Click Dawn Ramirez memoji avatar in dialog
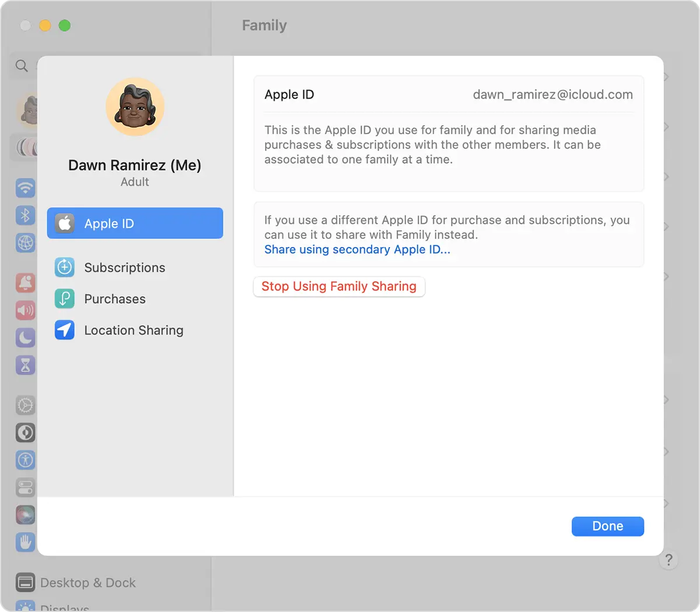Image resolution: width=700 pixels, height=612 pixels. [x=135, y=107]
